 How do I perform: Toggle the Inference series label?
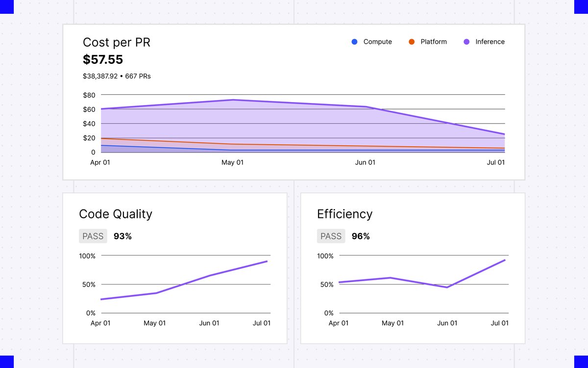coord(490,42)
